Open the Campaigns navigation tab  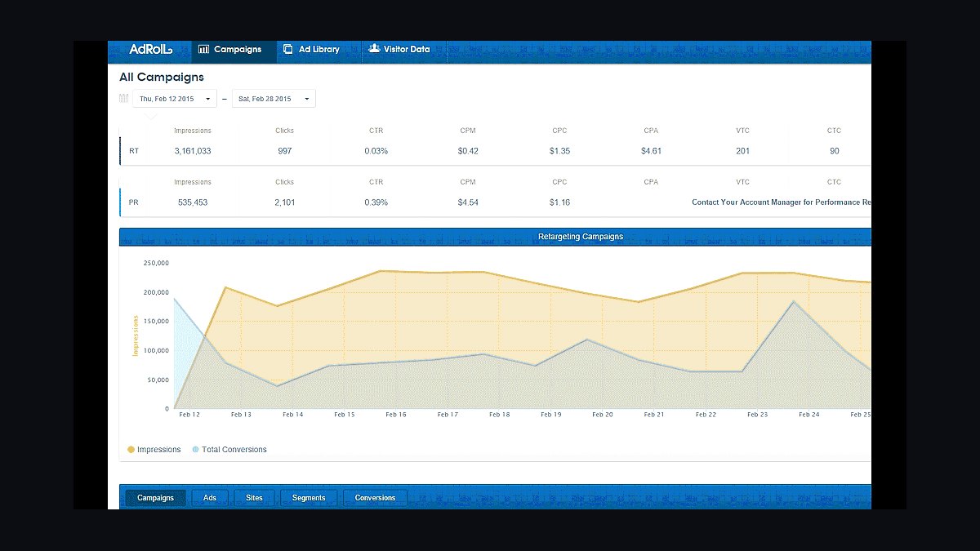pos(234,51)
